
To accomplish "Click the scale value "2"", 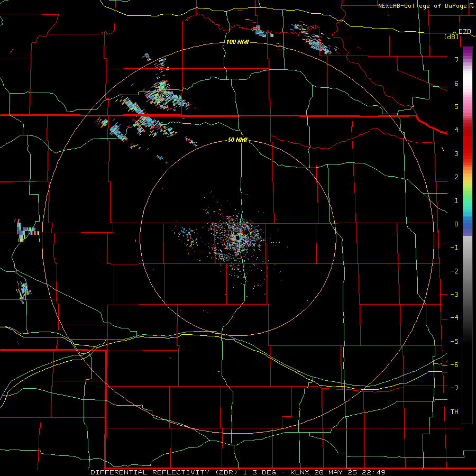I will point(456,177).
